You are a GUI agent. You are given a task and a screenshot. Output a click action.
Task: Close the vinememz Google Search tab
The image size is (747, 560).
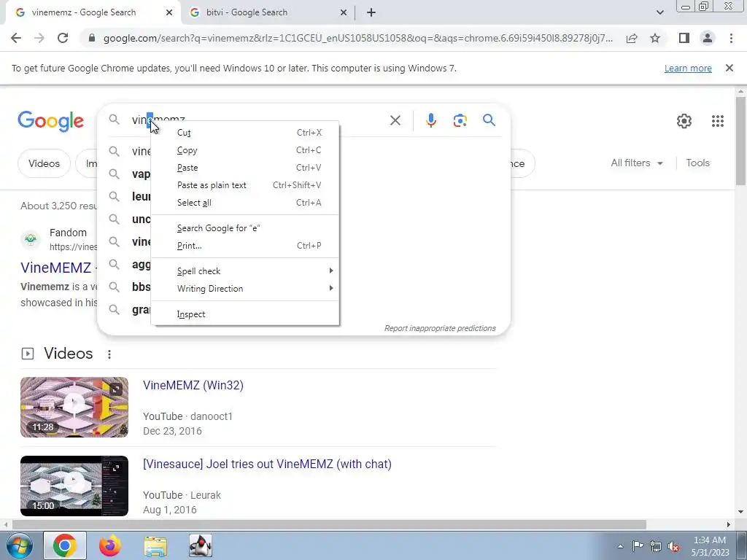pyautogui.click(x=169, y=12)
